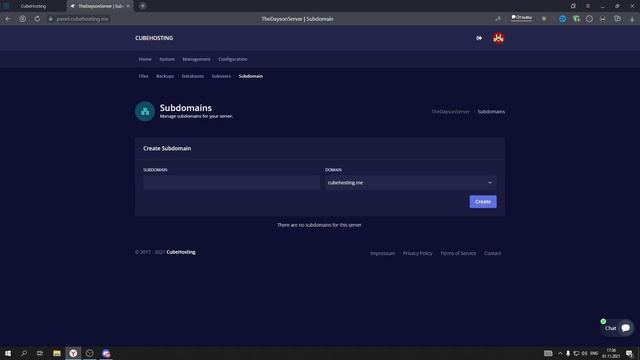This screenshot has height=360, width=640.
Task: Click the Subdomains breadcrumb text
Action: (x=491, y=111)
